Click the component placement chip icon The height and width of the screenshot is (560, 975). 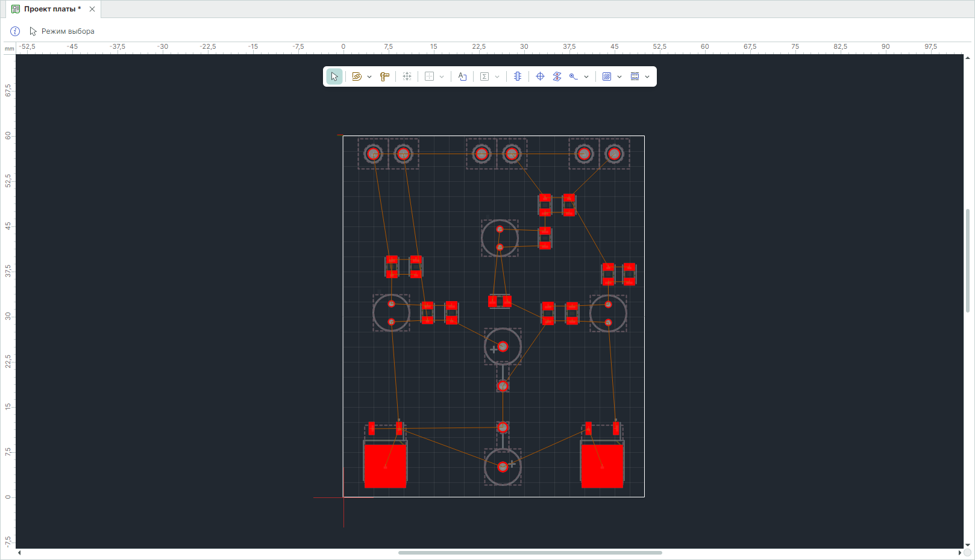[518, 76]
